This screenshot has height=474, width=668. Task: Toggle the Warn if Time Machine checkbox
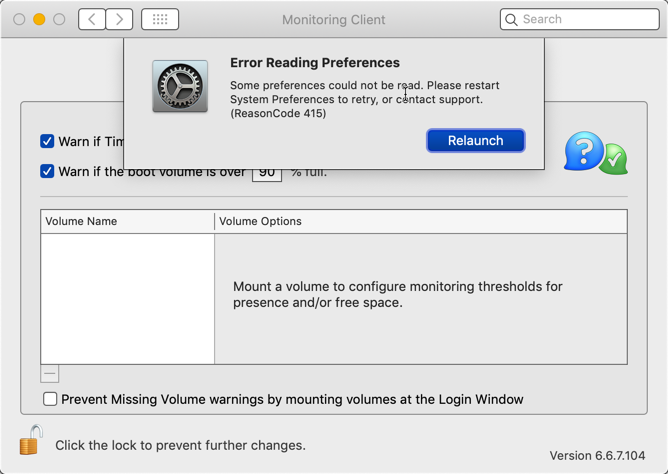47,141
